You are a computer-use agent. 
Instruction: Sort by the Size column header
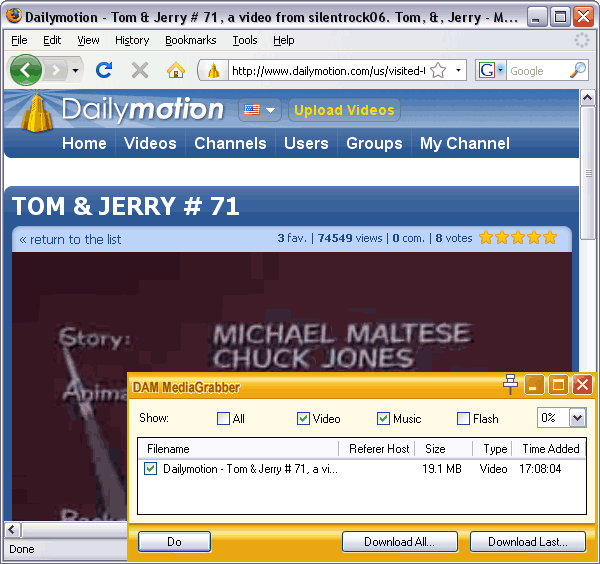pyautogui.click(x=444, y=448)
